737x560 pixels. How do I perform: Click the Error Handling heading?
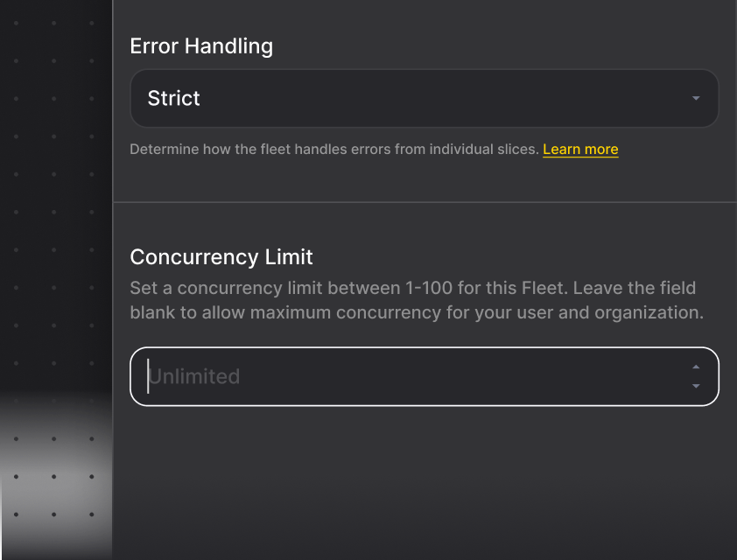pos(201,46)
